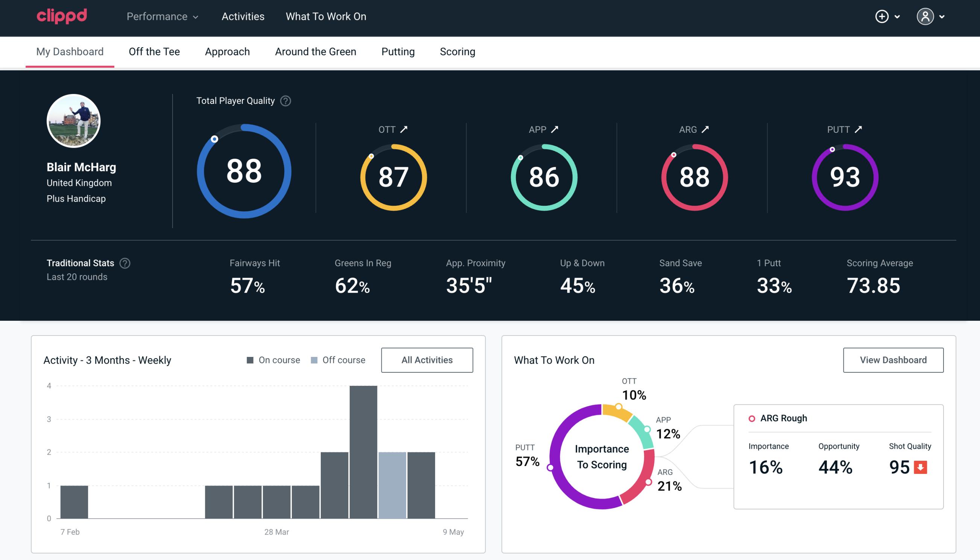Click the user profile account icon
Viewport: 980px width, 560px height.
(925, 17)
